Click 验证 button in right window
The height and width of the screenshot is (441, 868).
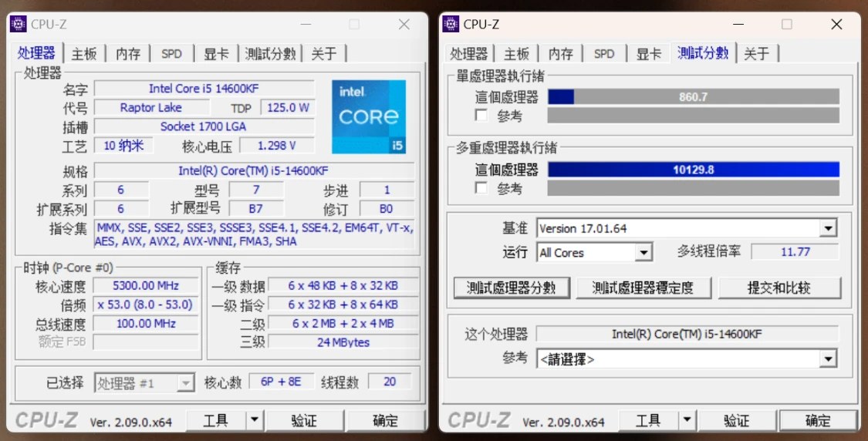(x=737, y=420)
